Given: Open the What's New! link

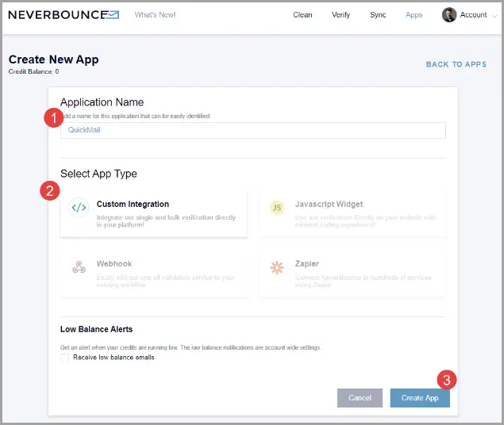Looking at the screenshot, I should (155, 15).
